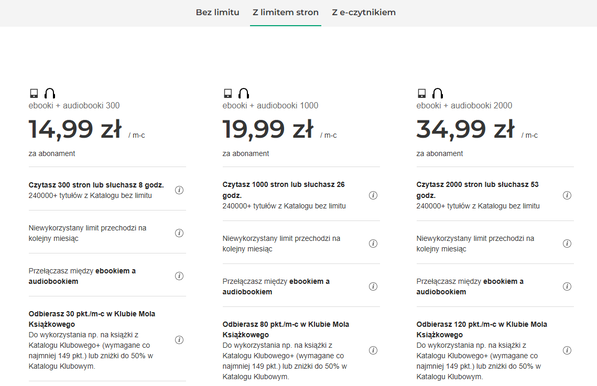Open the info icon for '30 pkt./m-c' club points
This screenshot has width=597, height=386.
179,340
